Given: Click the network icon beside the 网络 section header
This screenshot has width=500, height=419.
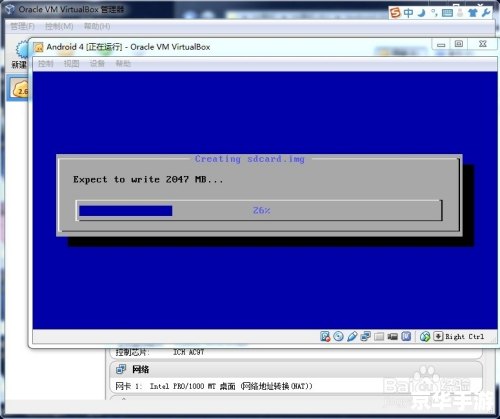Looking at the screenshot, I should tap(121, 369).
